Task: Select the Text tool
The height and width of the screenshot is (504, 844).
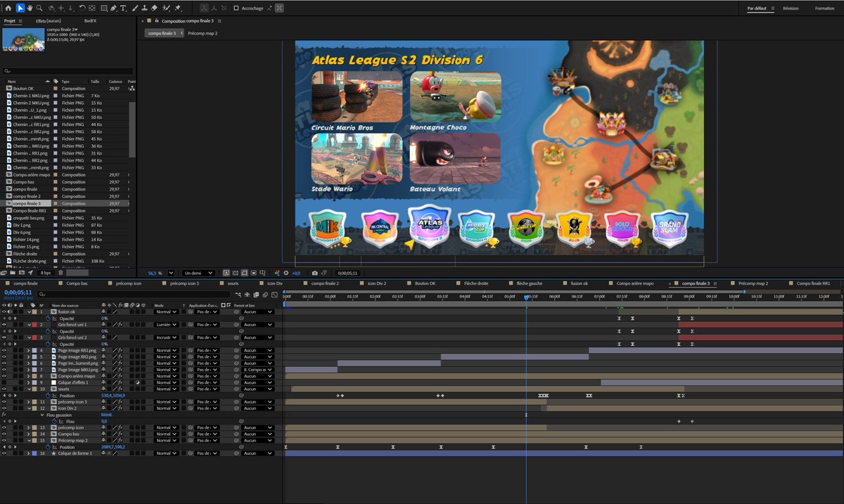Action: coord(123,8)
